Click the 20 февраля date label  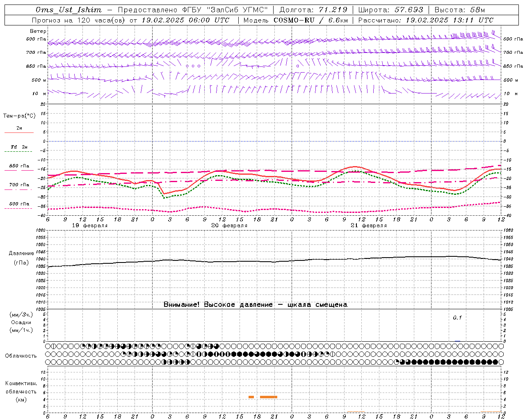point(229,226)
